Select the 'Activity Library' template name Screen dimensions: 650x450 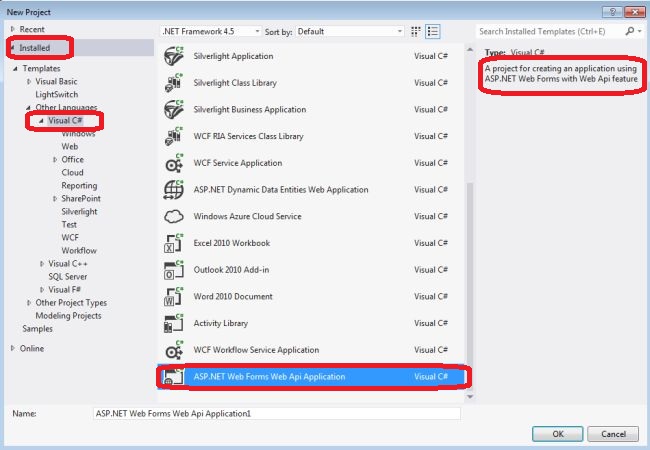(221, 323)
